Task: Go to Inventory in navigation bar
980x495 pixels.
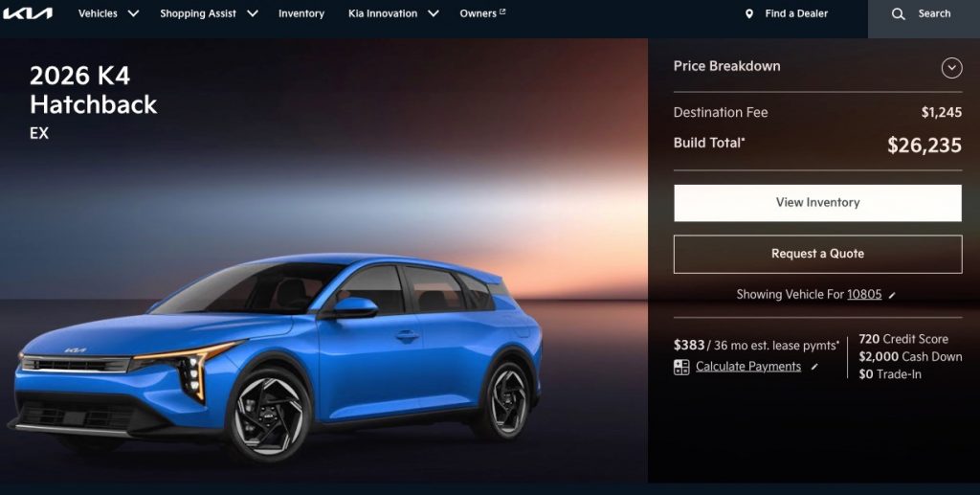Action: [x=301, y=13]
